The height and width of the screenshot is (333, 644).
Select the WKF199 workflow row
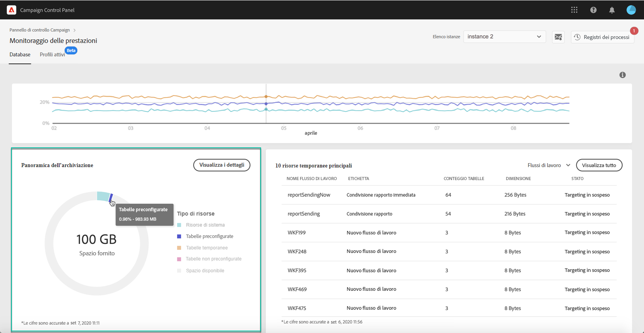[449, 233]
